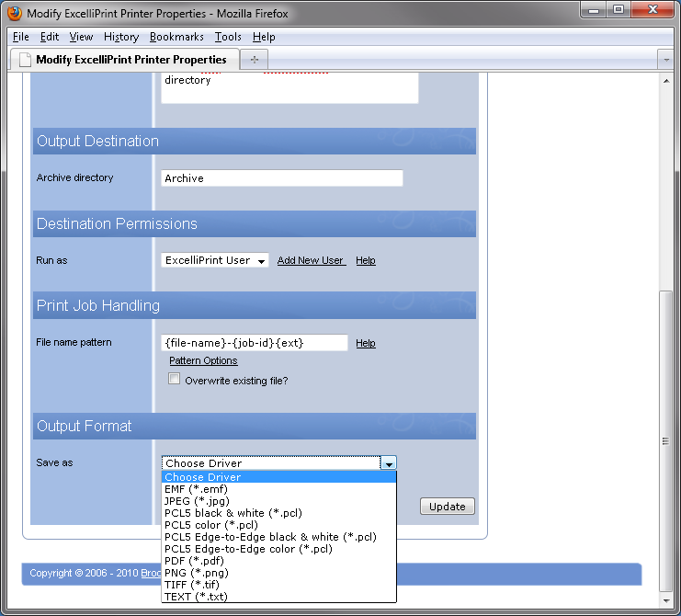Viewport: 681px width, 616px height.
Task: Select EMF (*.emf) format
Action: tap(278, 489)
